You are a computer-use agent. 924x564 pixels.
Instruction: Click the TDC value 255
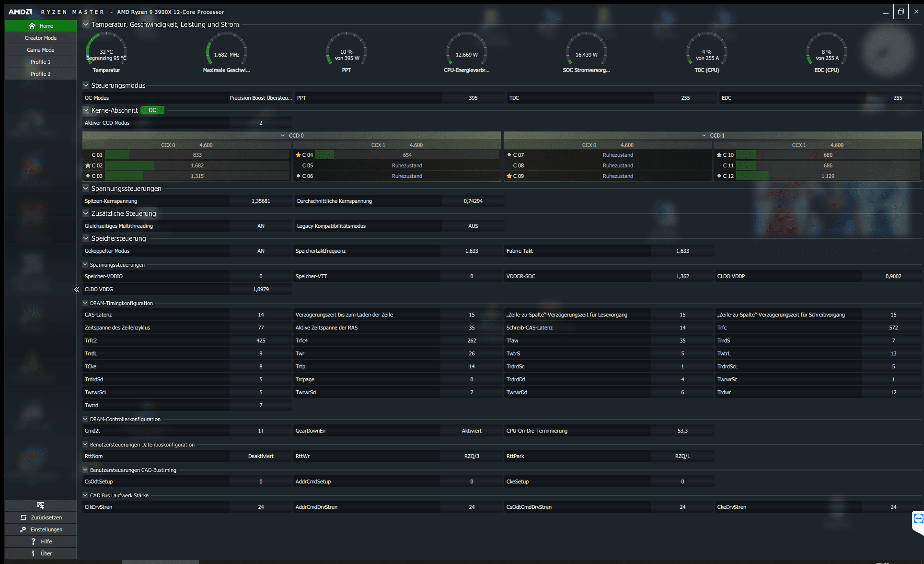[x=685, y=98]
